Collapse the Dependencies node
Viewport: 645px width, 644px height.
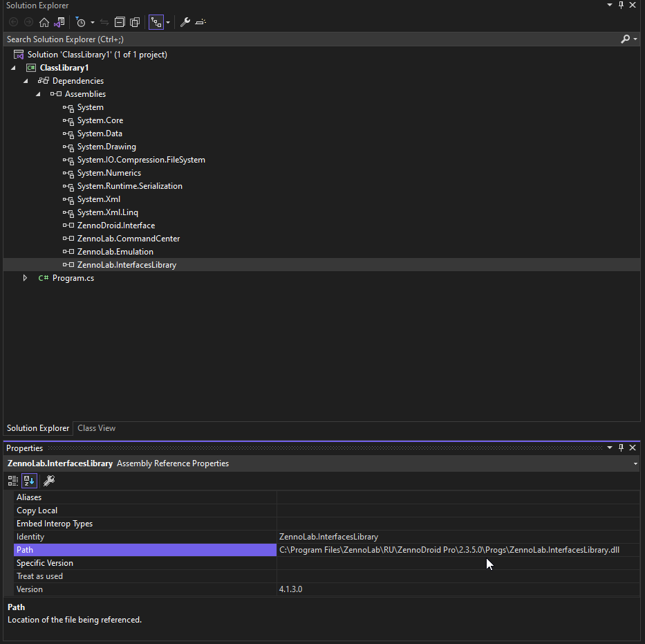tap(26, 81)
